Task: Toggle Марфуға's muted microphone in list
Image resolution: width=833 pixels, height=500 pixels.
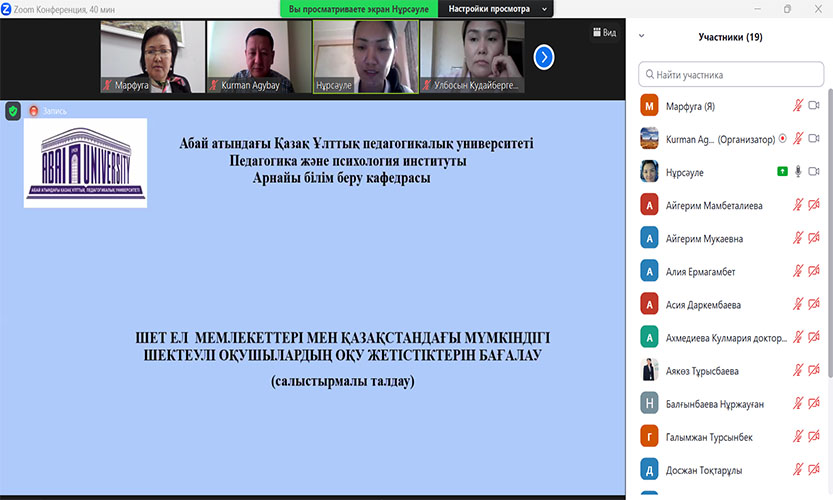Action: point(798,106)
